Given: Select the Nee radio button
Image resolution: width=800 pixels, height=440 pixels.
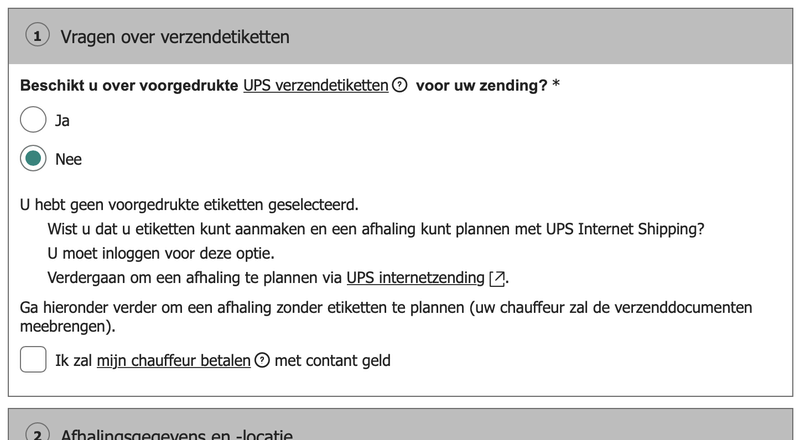Looking at the screenshot, I should [33, 159].
